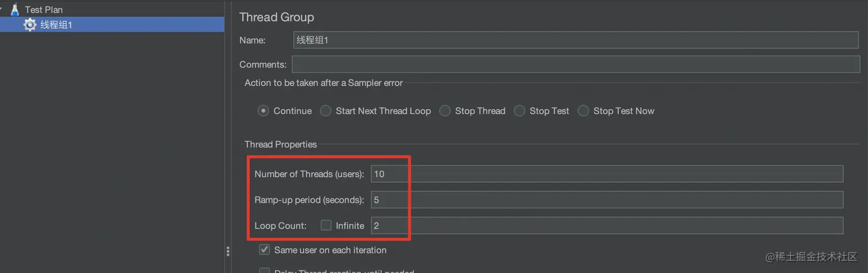868x273 pixels.
Task: Click the Thread Group panel heading
Action: click(277, 17)
